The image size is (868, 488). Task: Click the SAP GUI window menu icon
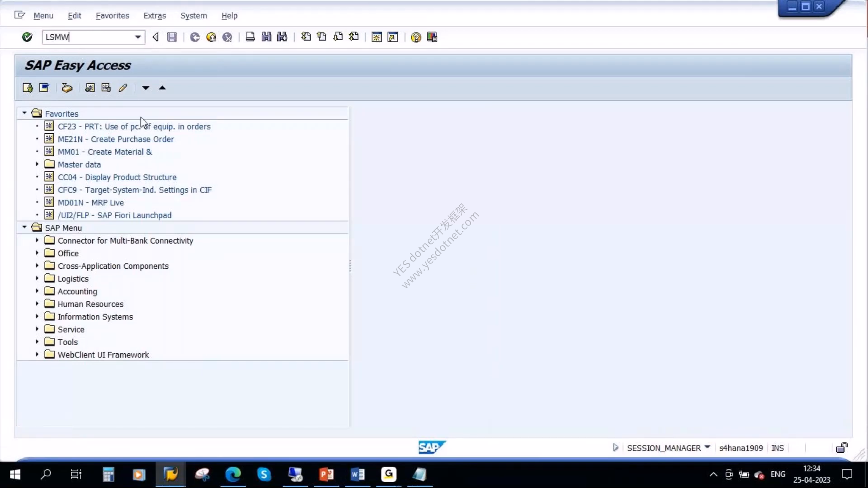coord(19,15)
